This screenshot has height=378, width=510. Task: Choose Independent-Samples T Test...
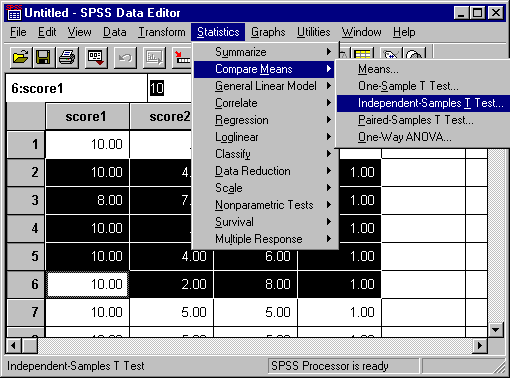pos(423,103)
